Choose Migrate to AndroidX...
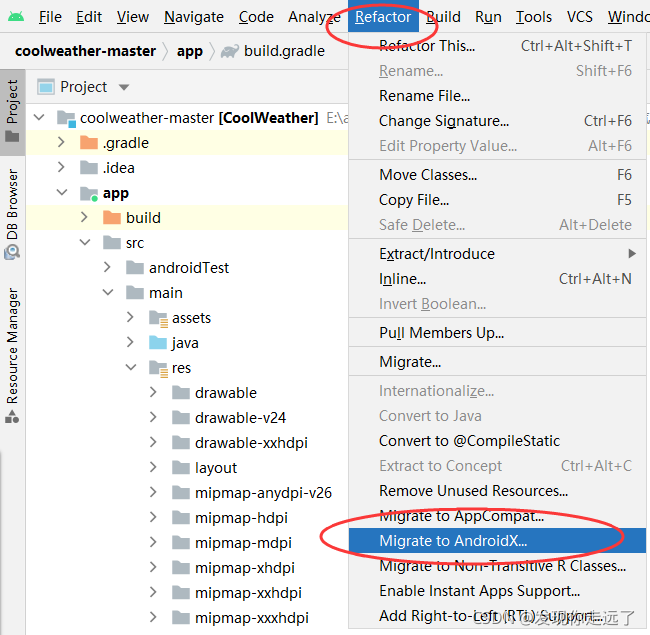Screen dimensions: 650x635 [x=497, y=540]
